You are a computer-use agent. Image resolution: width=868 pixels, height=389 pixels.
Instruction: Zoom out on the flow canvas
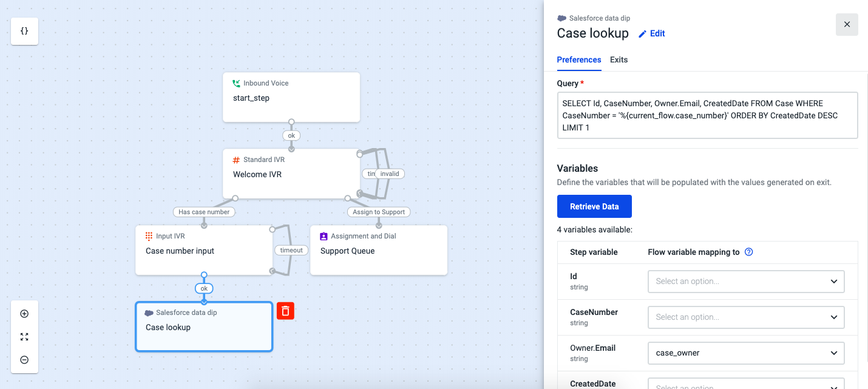click(x=24, y=360)
